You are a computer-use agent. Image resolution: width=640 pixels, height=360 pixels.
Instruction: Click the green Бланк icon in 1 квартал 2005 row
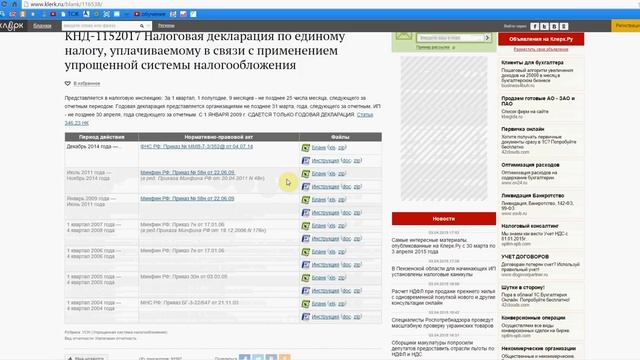(x=306, y=278)
